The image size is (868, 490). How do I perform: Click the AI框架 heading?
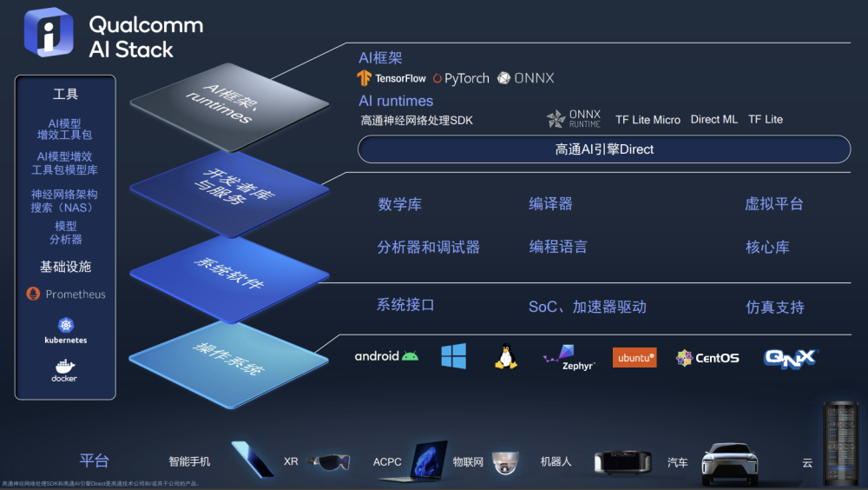click(x=380, y=57)
